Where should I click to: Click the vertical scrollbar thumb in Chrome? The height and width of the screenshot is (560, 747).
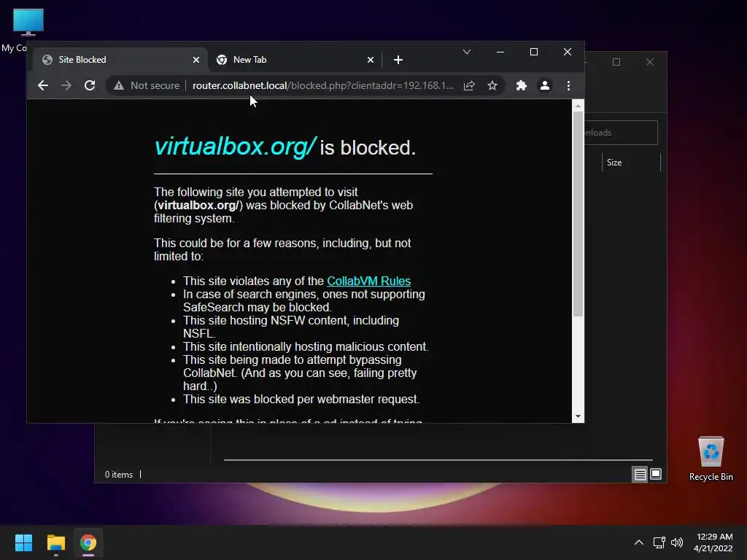[x=578, y=214]
